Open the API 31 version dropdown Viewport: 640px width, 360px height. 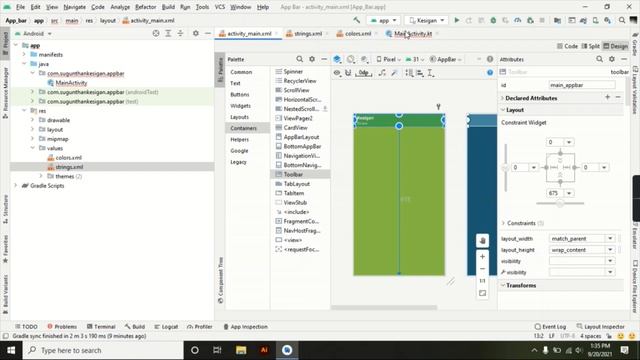414,59
